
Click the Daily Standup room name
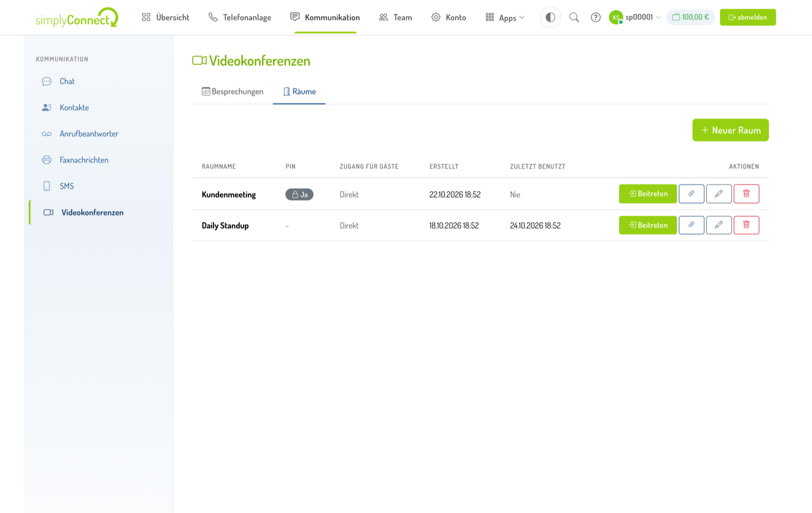225,226
